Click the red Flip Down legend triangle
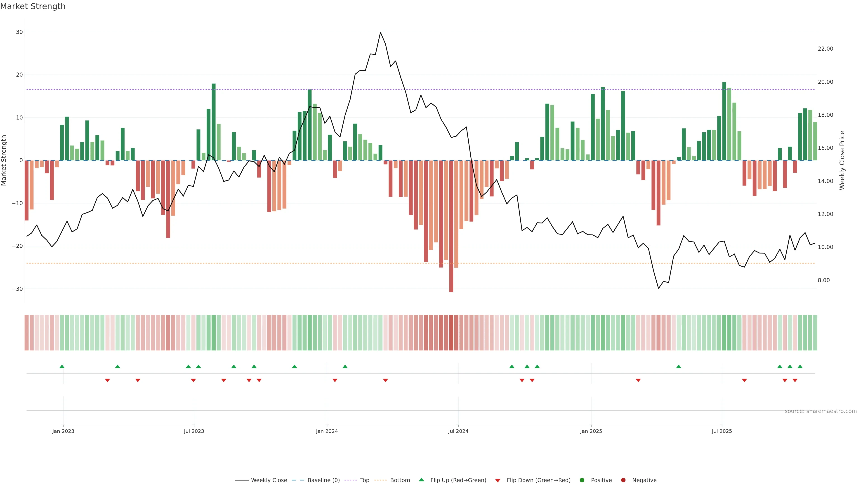Image resolution: width=868 pixels, height=488 pixels. 498,480
